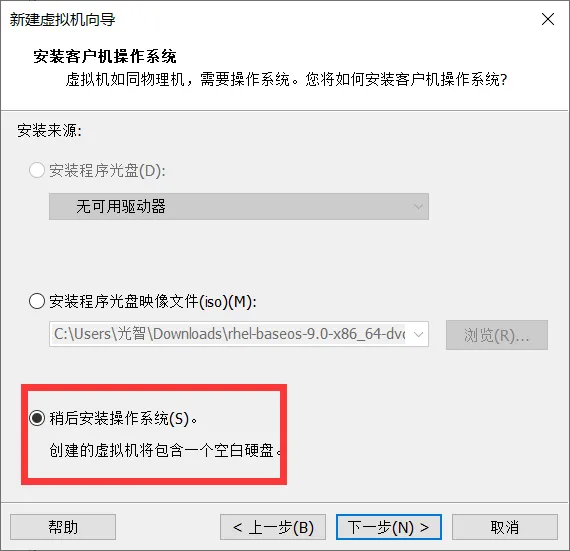Click the 安装程序光盘映像文件(iso)(M) label text

153,302
